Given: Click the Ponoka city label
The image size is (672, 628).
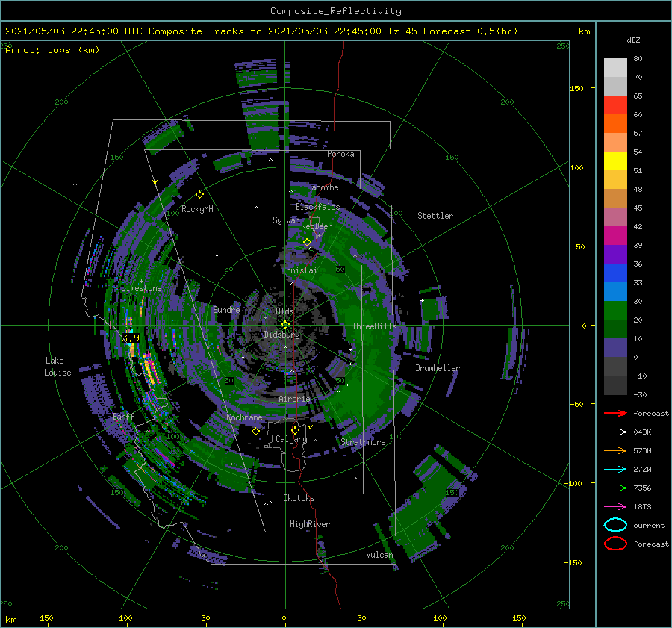Looking at the screenshot, I should point(340,154).
